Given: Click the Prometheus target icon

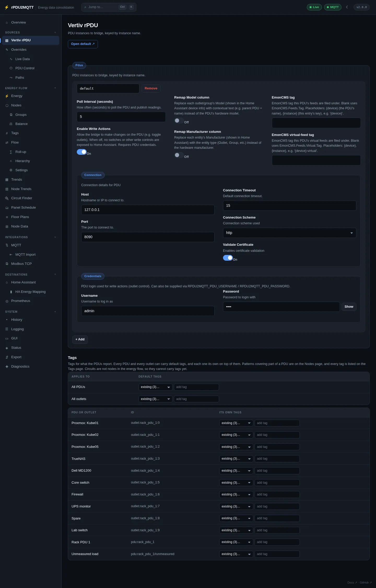Looking at the screenshot, I should (7, 301).
